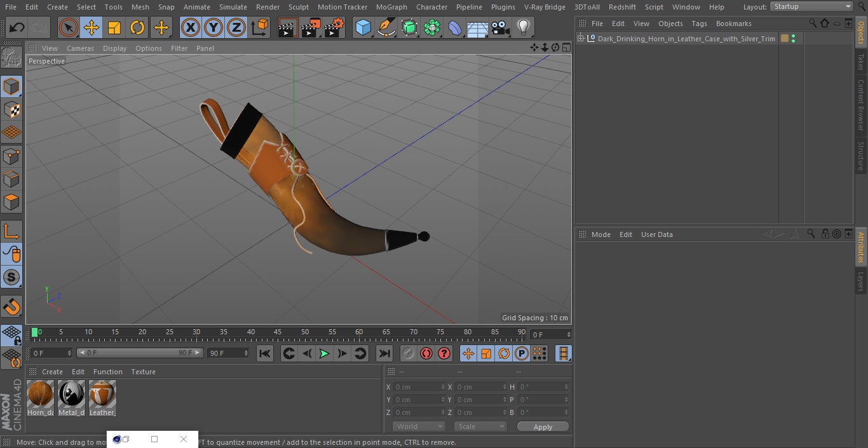This screenshot has width=868, height=448.
Task: Open the Takes side tab
Action: 861,62
